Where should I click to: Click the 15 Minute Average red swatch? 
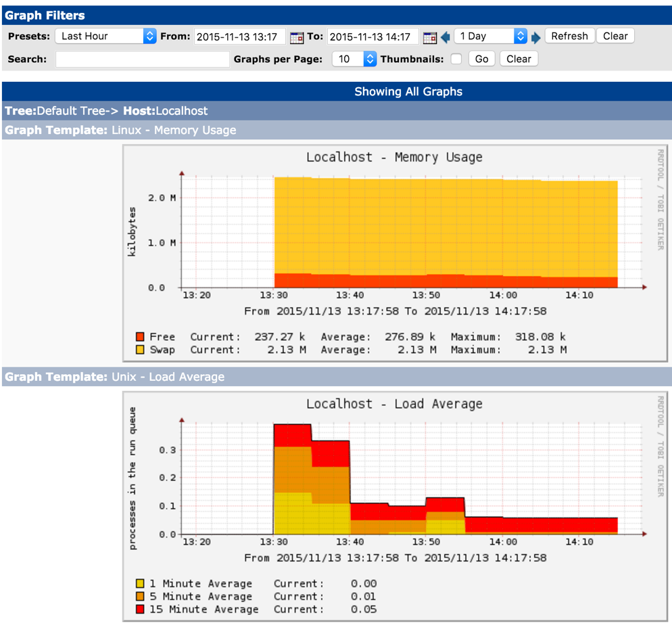click(140, 609)
